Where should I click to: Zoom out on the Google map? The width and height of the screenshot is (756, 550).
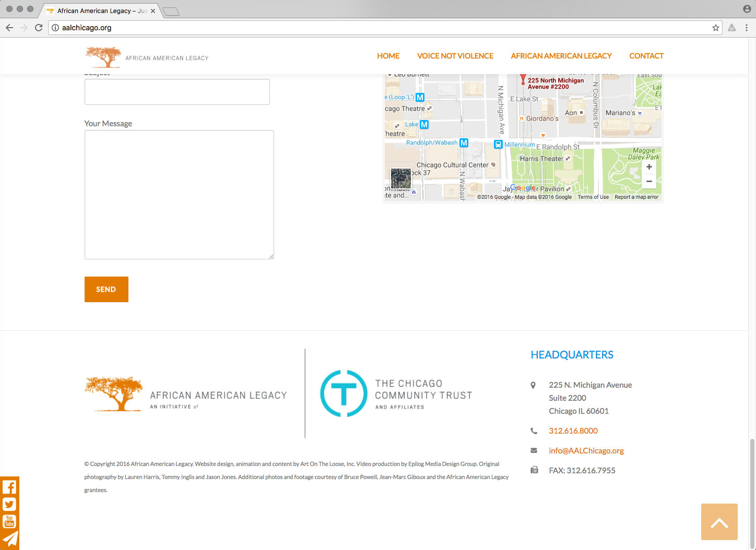649,182
